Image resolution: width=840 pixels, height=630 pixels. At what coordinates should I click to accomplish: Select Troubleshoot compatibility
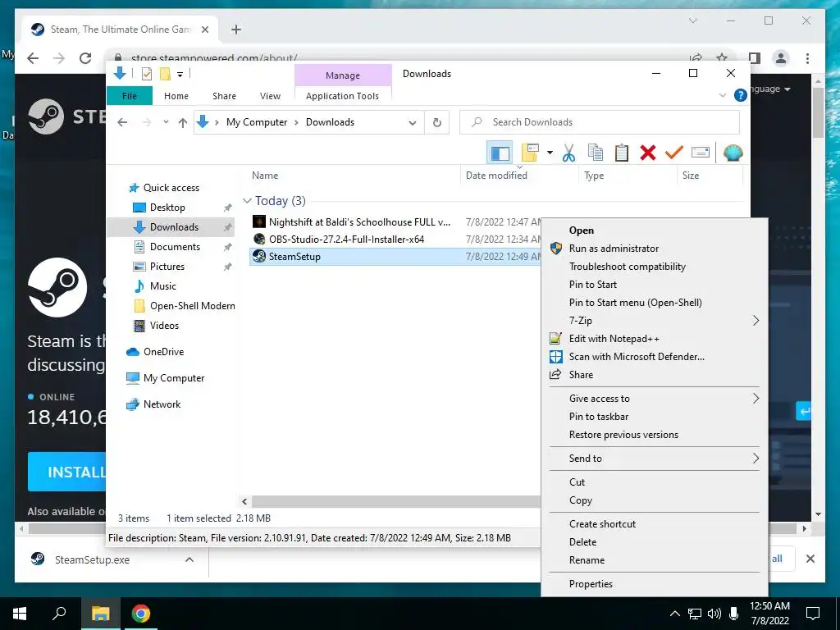(x=655, y=267)
